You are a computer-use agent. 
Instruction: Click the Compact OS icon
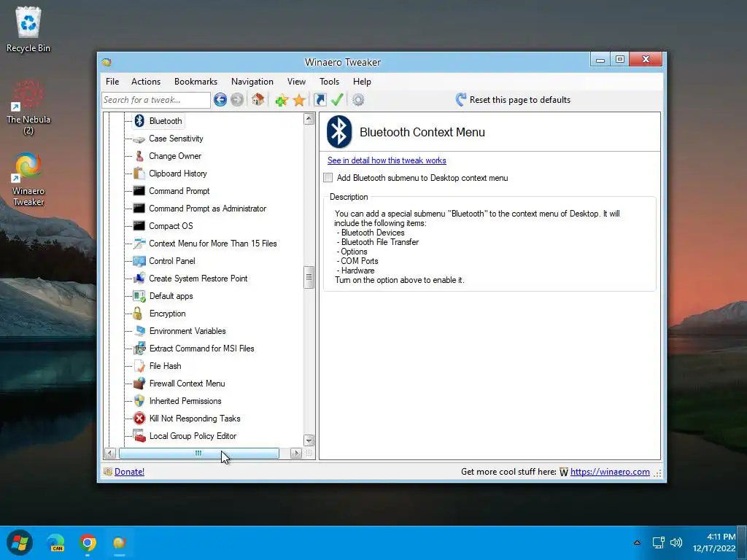tap(139, 226)
